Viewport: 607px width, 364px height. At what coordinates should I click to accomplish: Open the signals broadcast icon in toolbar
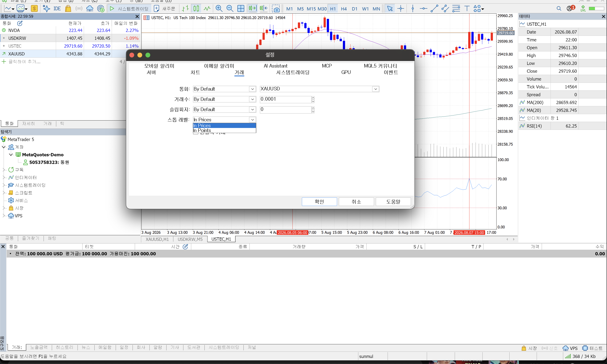[79, 9]
